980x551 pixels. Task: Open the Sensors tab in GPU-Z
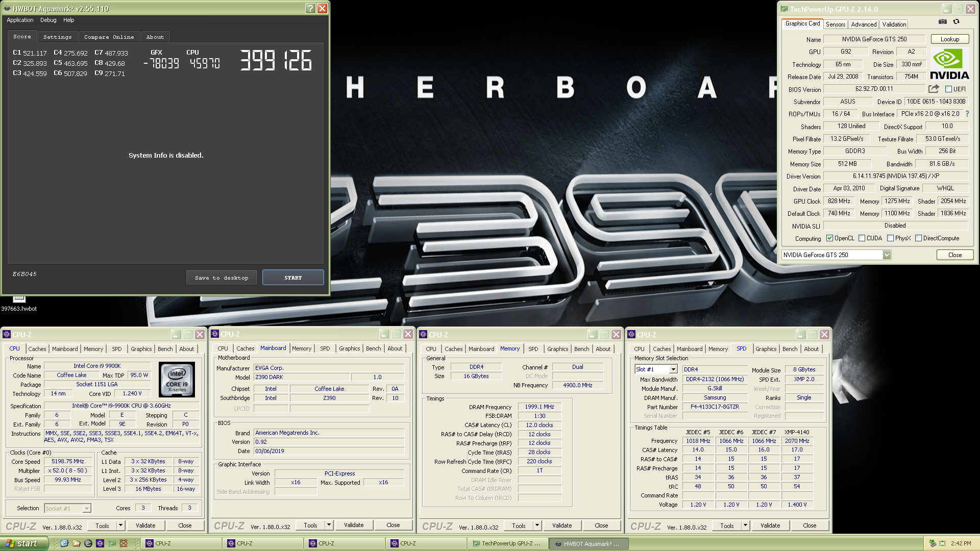point(836,24)
